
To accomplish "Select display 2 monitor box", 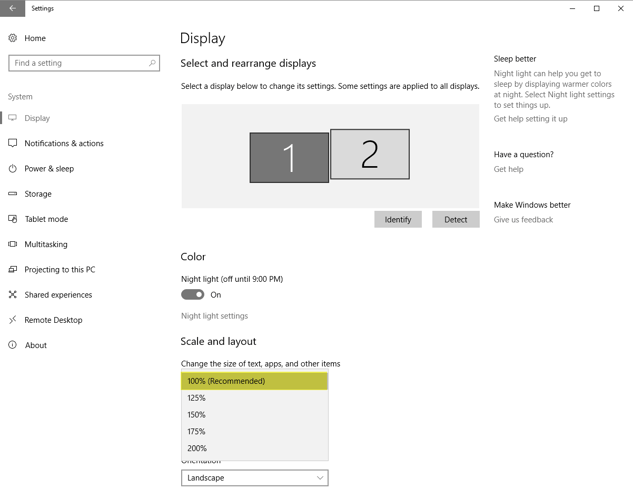I will (370, 154).
